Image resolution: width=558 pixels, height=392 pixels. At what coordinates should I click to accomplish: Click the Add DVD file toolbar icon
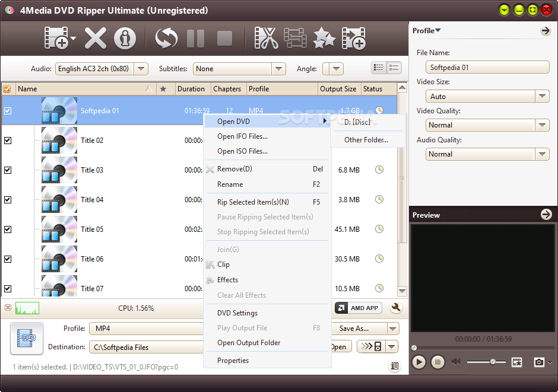[x=56, y=38]
